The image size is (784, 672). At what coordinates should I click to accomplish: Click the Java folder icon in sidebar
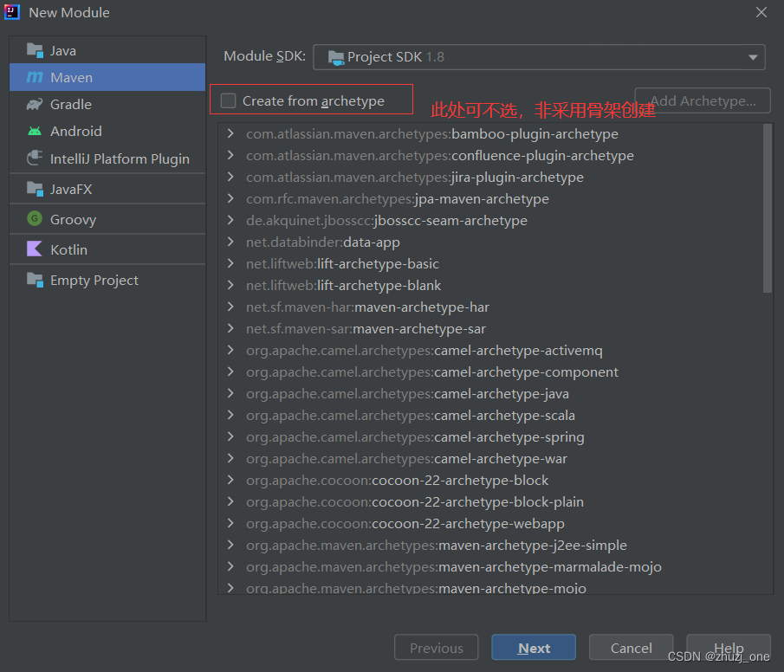coord(35,50)
